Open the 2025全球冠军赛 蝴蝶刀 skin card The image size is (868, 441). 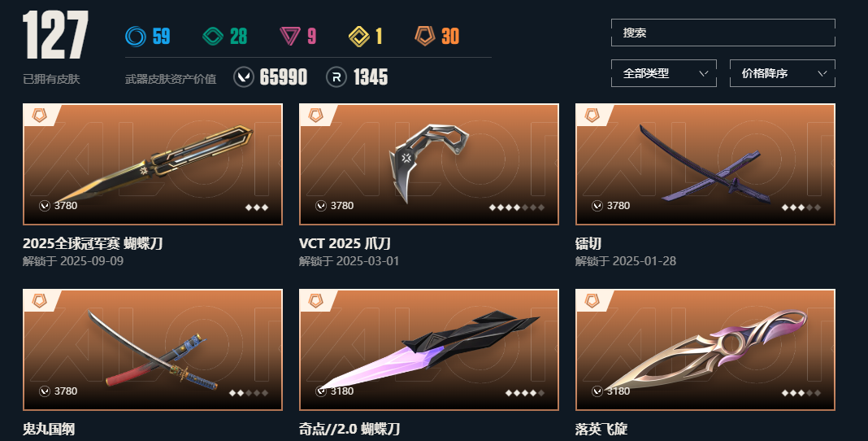tap(153, 164)
